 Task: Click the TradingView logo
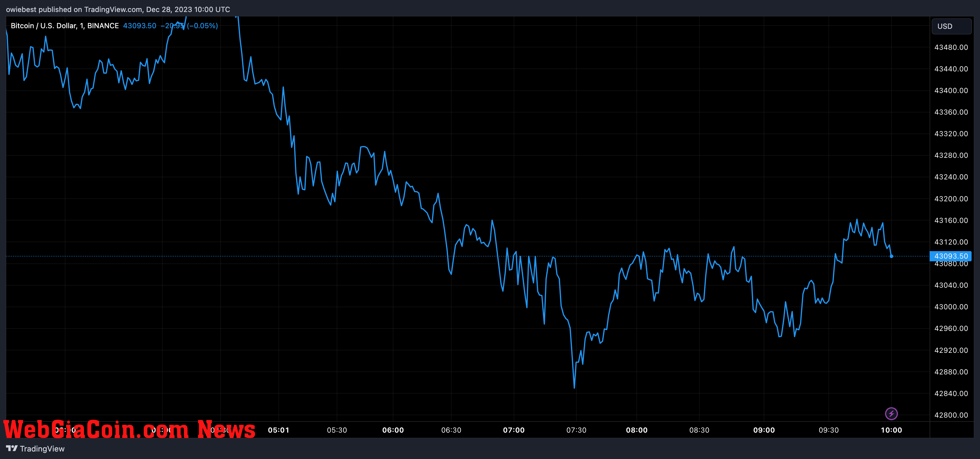click(35, 449)
